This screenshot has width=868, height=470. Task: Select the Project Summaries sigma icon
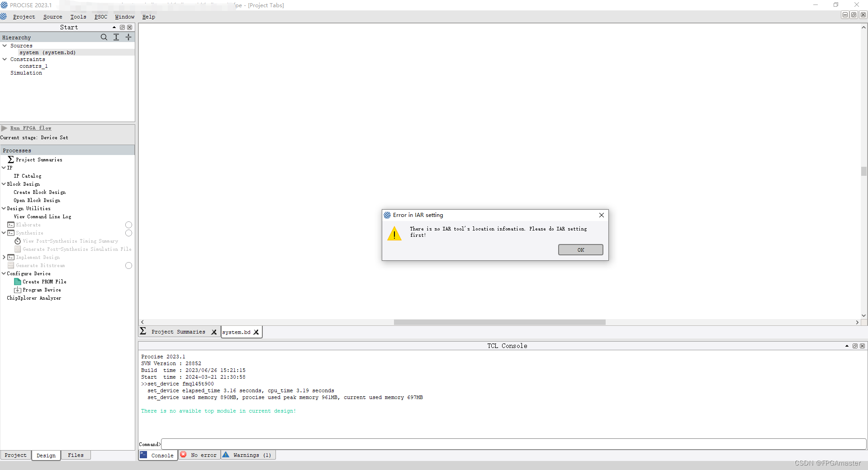tap(10, 159)
